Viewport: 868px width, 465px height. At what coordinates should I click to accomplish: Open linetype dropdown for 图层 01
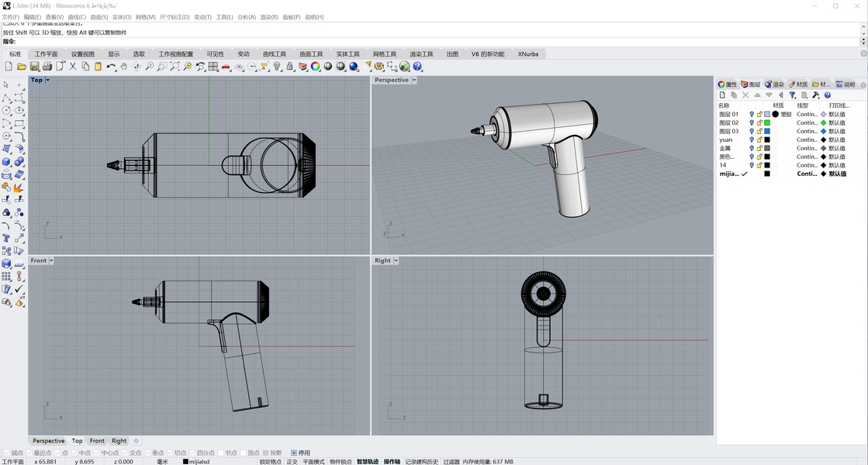click(x=807, y=115)
